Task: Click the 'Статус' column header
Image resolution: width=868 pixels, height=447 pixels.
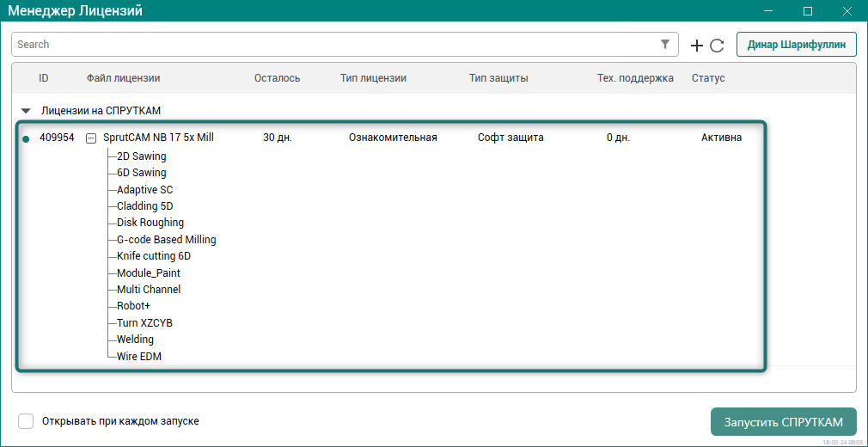Action: tap(708, 78)
